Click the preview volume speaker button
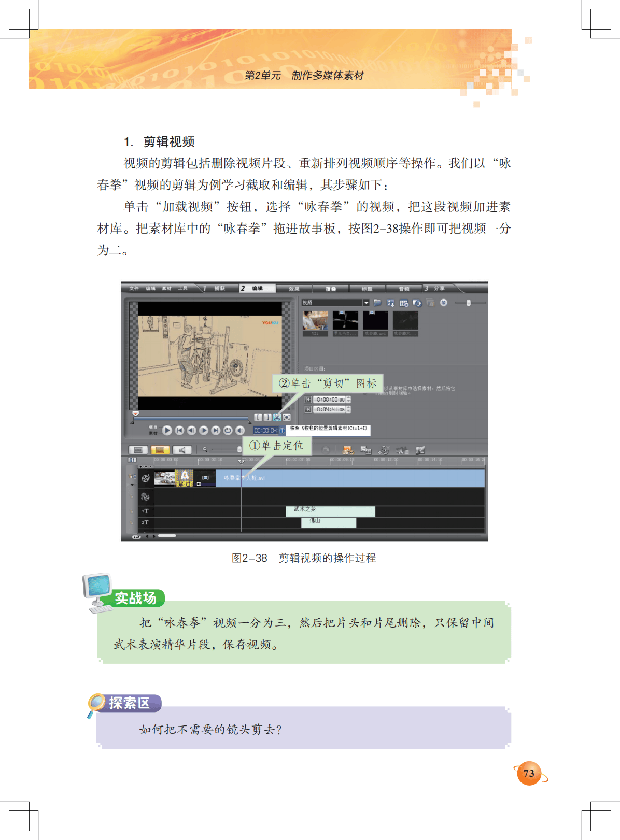Screen dimensions: 620x840 point(239,430)
